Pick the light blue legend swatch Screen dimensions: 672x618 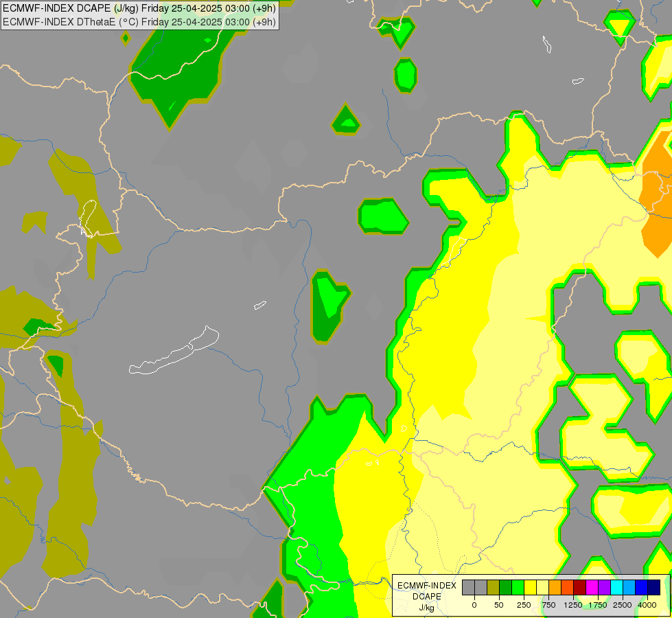tap(629, 587)
